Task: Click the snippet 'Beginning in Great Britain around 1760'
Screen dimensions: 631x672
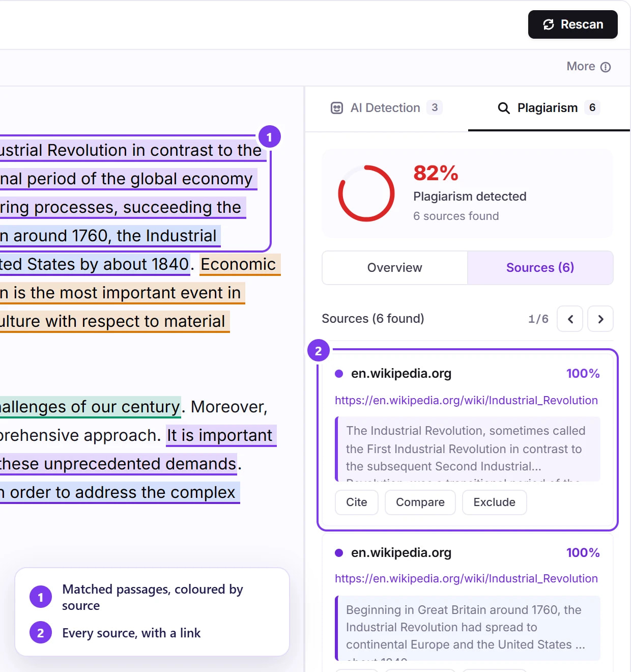Action: point(468,628)
